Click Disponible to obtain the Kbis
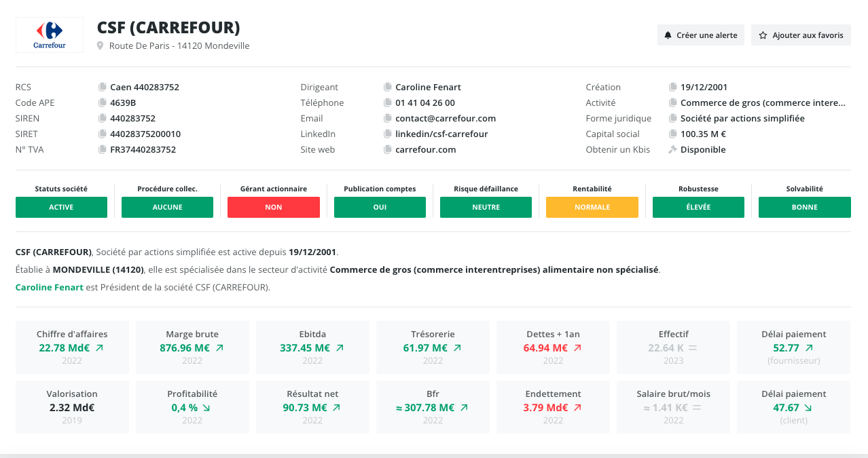 pos(703,149)
